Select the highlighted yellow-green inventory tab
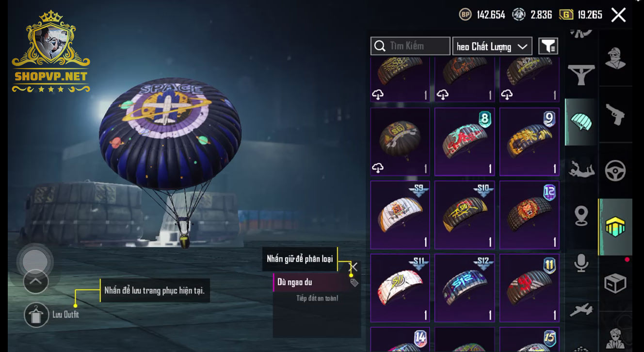This screenshot has height=352, width=644. 615,227
